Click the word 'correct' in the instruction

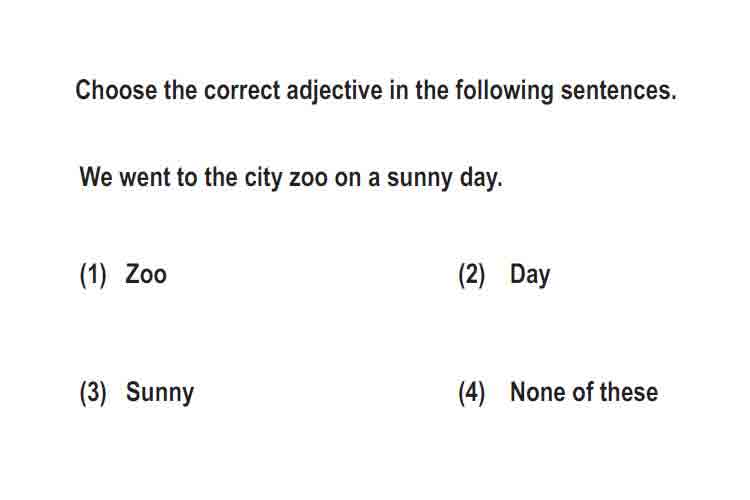coord(242,91)
